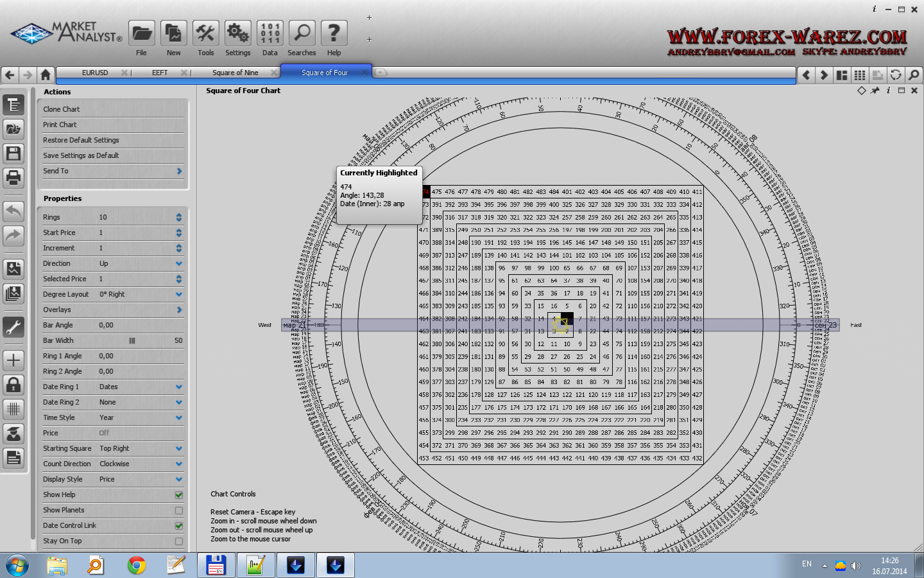Click the Clone Chart action
924x578 pixels.
pos(62,109)
